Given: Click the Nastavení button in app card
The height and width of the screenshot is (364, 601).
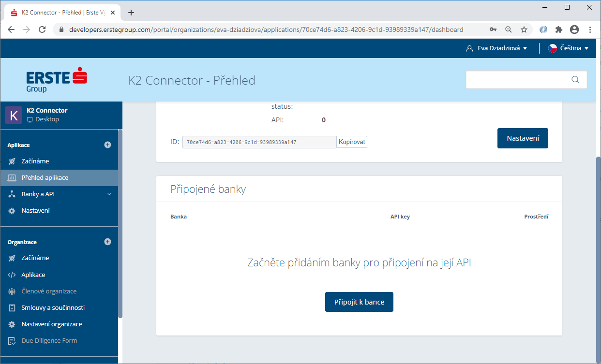Looking at the screenshot, I should [523, 138].
